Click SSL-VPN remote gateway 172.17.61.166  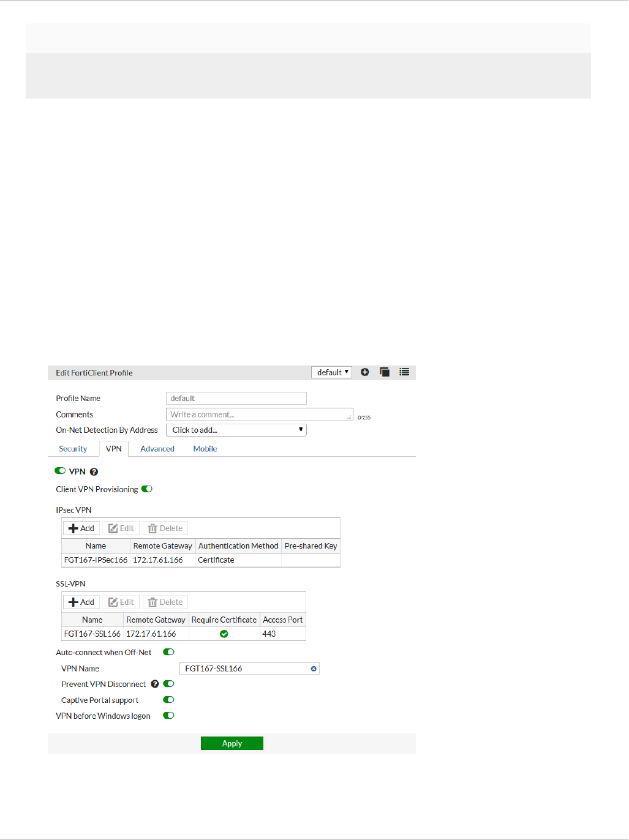pos(151,634)
